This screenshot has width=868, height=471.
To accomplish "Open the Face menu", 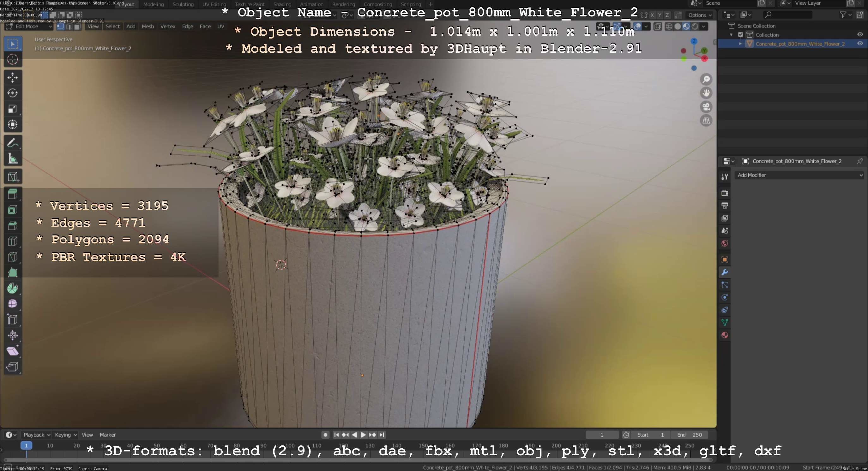I will click(205, 27).
